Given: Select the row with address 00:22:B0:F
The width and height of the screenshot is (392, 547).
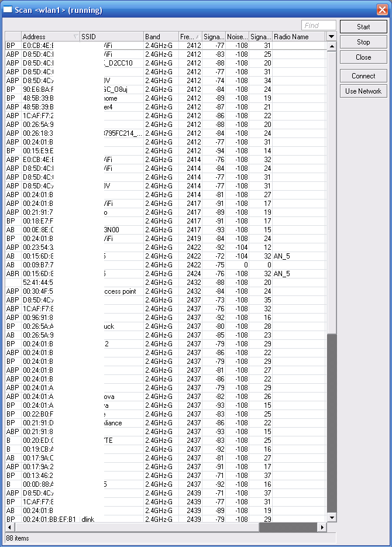Looking at the screenshot, I should click(166, 414).
